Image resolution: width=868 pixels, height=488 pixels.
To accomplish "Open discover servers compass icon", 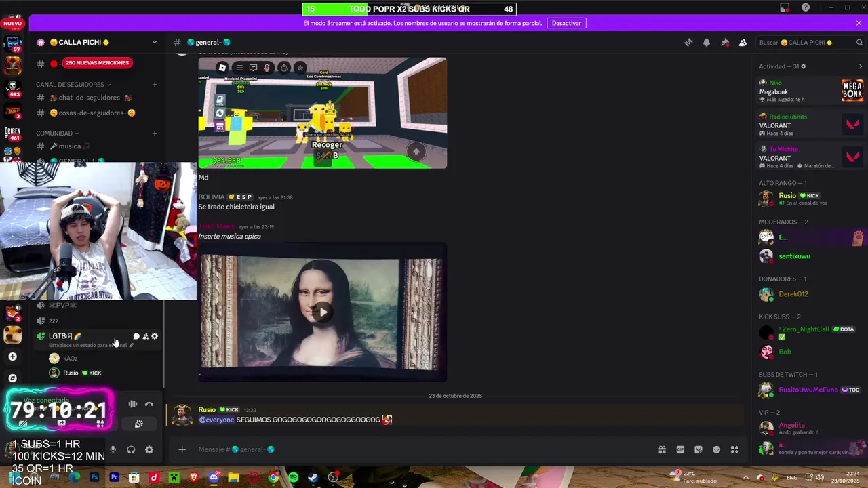I will tap(13, 378).
